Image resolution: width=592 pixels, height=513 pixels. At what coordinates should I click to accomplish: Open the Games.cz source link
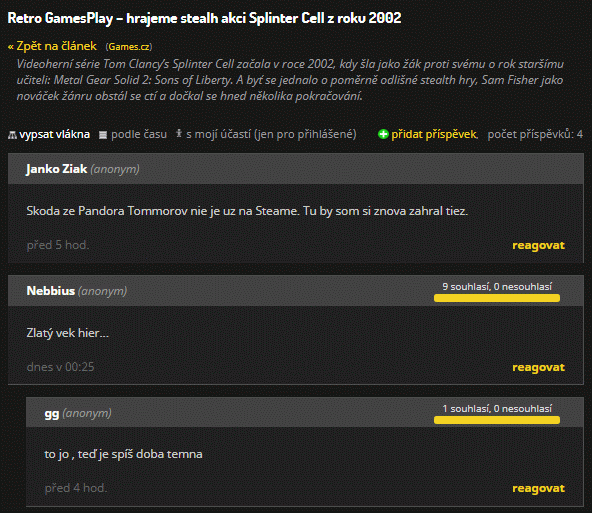[129, 47]
